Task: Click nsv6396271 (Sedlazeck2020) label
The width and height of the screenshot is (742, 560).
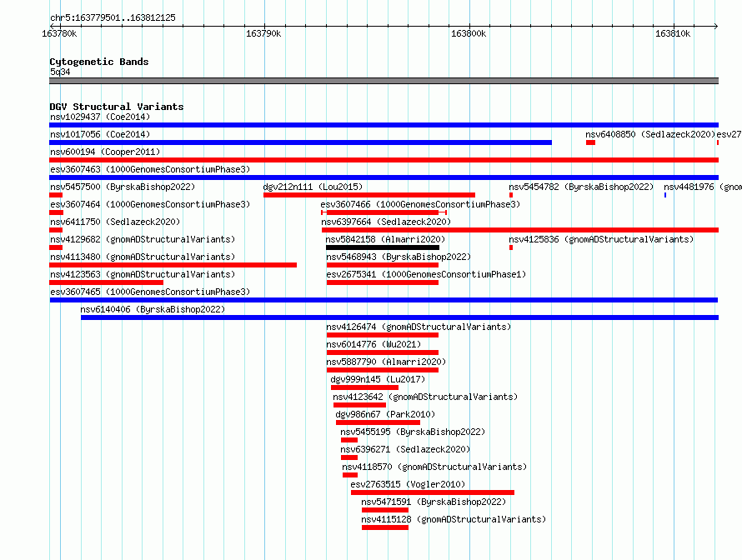Action: 405,449
